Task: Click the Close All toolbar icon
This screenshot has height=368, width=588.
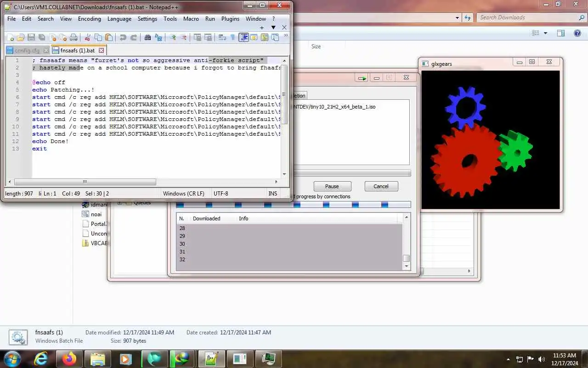Action: tap(63, 38)
